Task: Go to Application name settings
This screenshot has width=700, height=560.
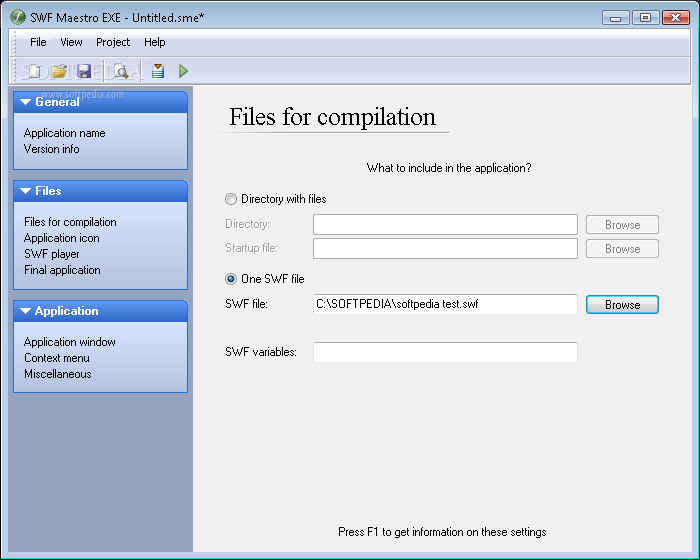Action: [64, 133]
